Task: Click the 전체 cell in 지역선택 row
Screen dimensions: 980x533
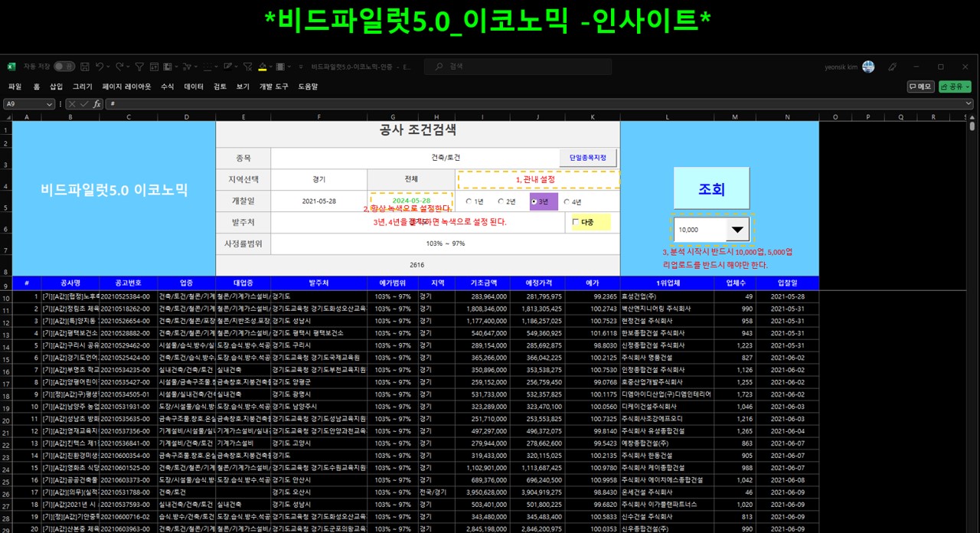Action: pos(411,179)
